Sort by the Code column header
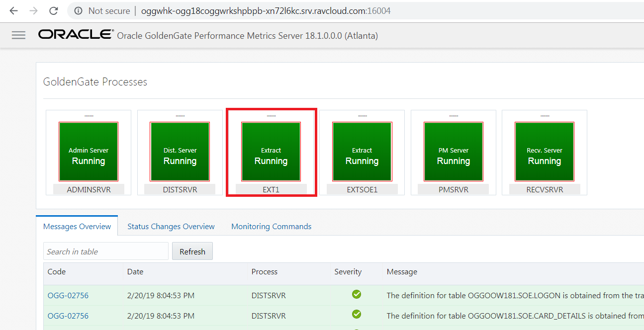644x330 pixels. [57, 272]
